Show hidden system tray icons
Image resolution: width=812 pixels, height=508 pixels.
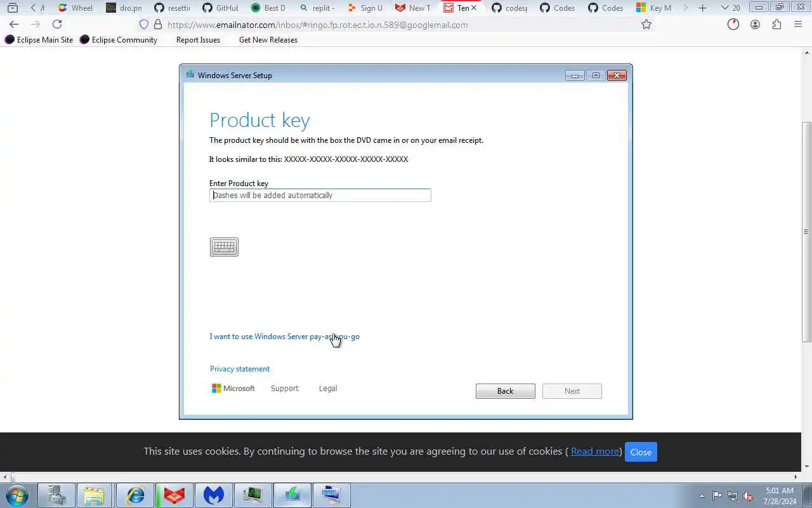click(x=702, y=496)
